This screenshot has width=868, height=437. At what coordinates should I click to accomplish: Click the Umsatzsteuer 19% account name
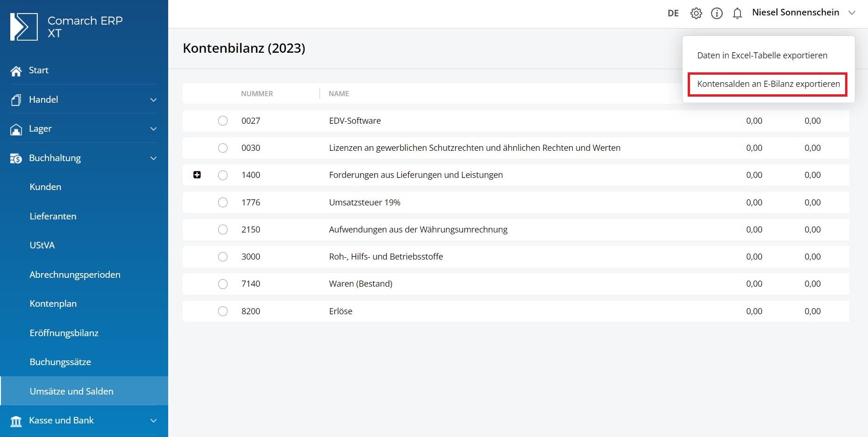point(364,202)
